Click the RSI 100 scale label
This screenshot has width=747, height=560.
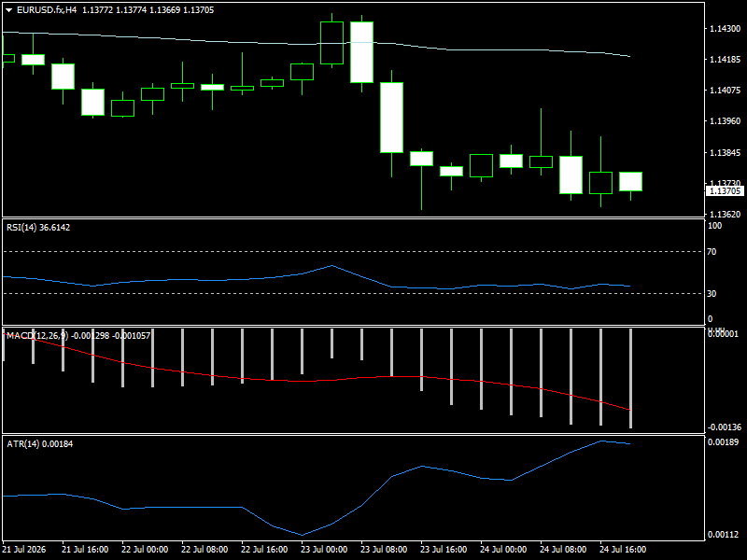(x=714, y=226)
